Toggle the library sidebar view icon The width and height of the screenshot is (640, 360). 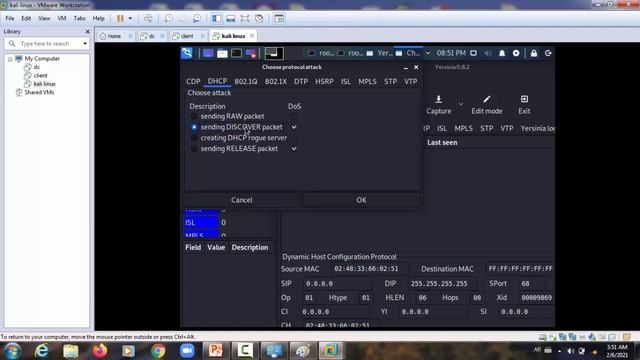point(216,18)
